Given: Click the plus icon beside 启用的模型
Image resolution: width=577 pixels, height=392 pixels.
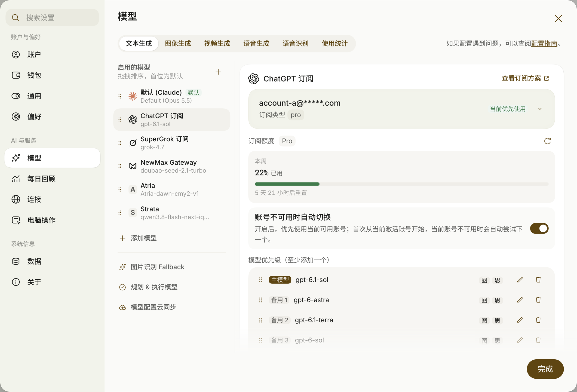Looking at the screenshot, I should [218, 72].
